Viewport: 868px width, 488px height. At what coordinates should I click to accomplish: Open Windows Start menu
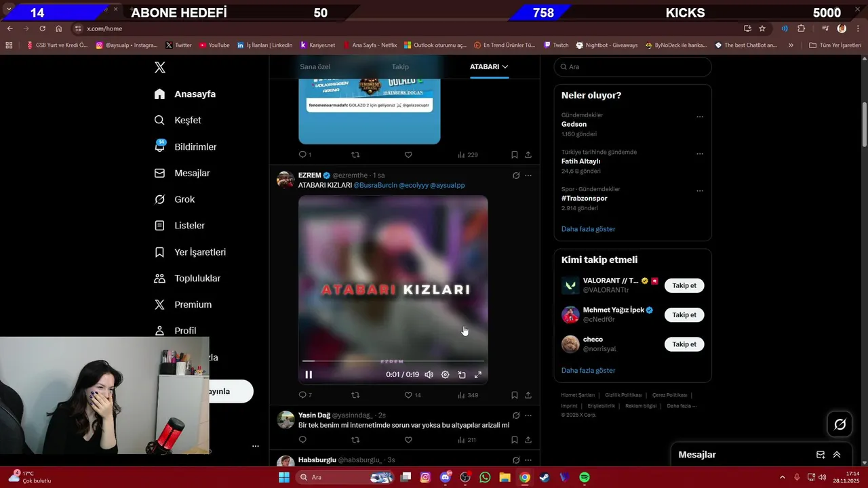(284, 477)
